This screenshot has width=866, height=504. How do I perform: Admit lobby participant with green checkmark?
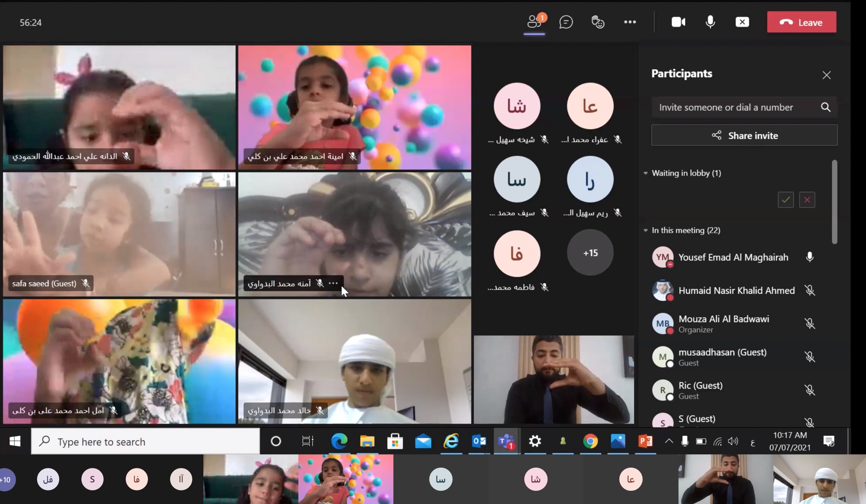[785, 200]
